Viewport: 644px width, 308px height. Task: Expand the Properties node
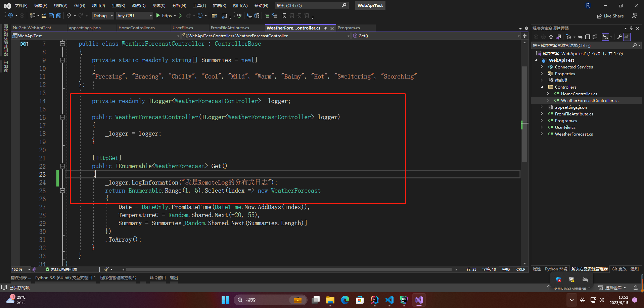pos(542,73)
